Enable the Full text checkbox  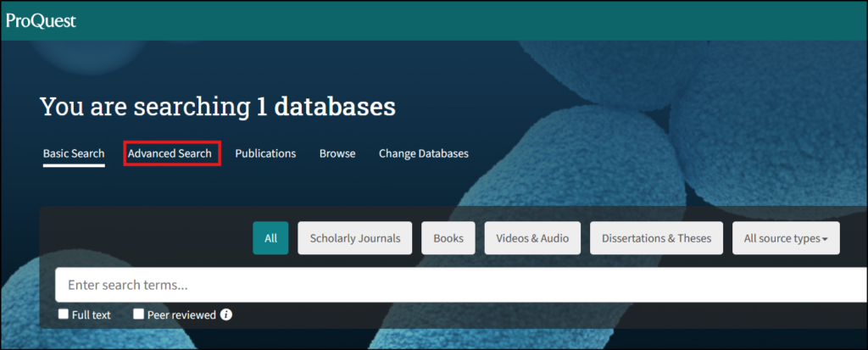(64, 314)
